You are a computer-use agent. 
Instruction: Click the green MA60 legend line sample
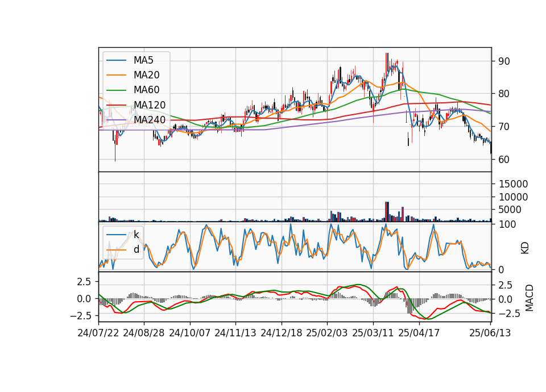pyautogui.click(x=116, y=90)
